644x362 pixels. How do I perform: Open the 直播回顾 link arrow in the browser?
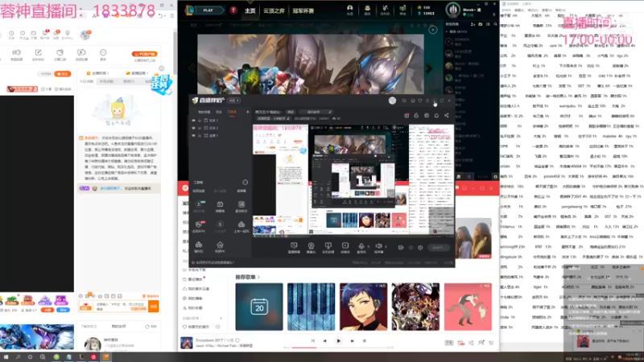click(147, 73)
